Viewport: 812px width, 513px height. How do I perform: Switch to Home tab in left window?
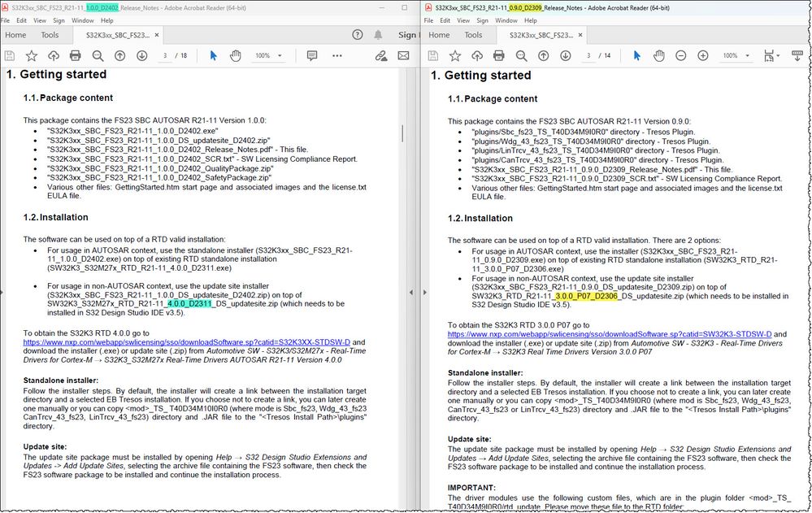pos(15,35)
